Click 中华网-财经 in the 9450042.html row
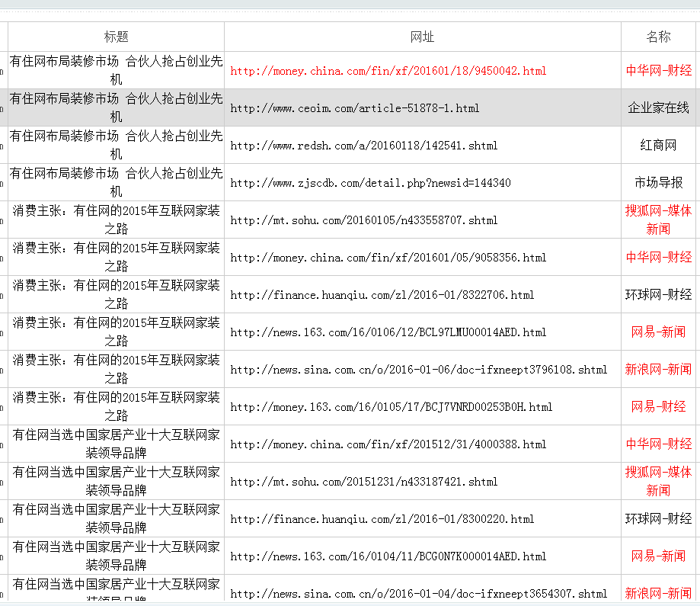Viewport: 700px width, 606px height. pyautogui.click(x=658, y=70)
